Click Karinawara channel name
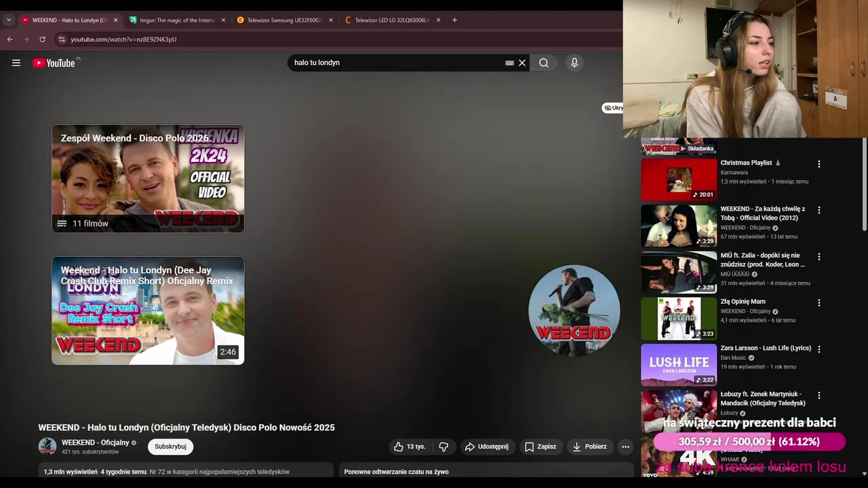The height and width of the screenshot is (488, 868). click(734, 173)
